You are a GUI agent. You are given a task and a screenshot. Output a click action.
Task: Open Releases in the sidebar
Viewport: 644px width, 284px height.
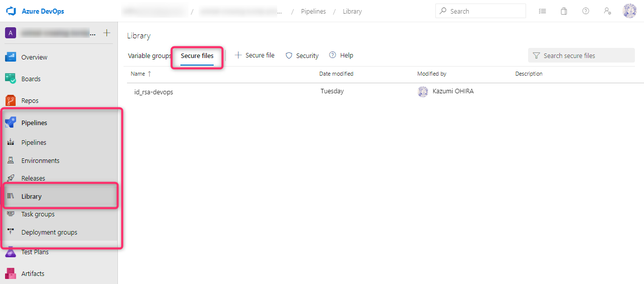click(x=33, y=179)
